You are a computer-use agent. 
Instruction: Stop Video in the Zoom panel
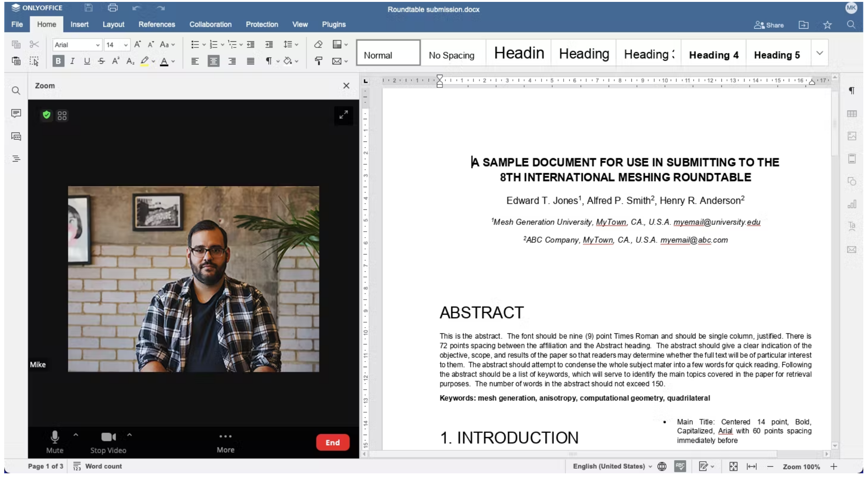(x=108, y=442)
